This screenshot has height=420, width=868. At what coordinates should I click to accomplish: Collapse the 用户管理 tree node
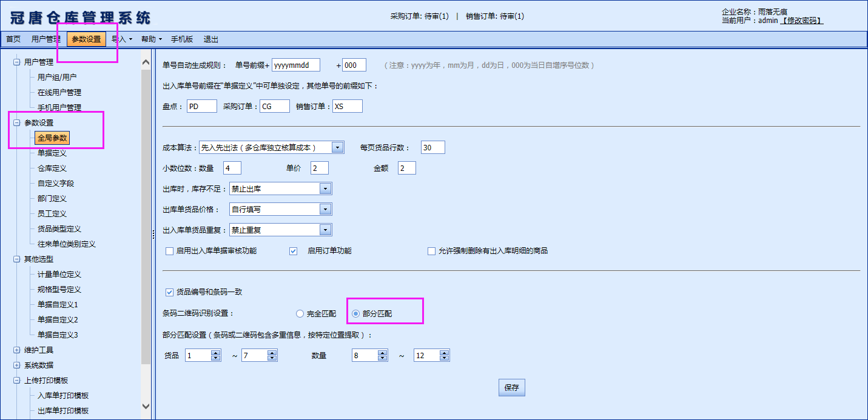pyautogui.click(x=16, y=62)
